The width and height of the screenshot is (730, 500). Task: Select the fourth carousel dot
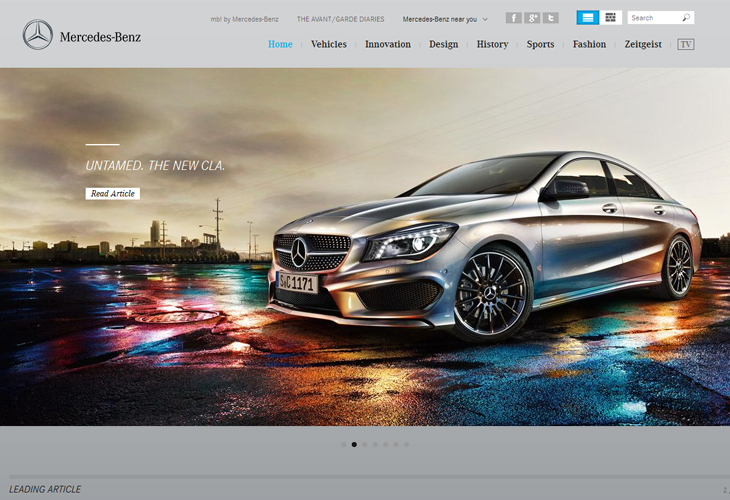(x=375, y=445)
